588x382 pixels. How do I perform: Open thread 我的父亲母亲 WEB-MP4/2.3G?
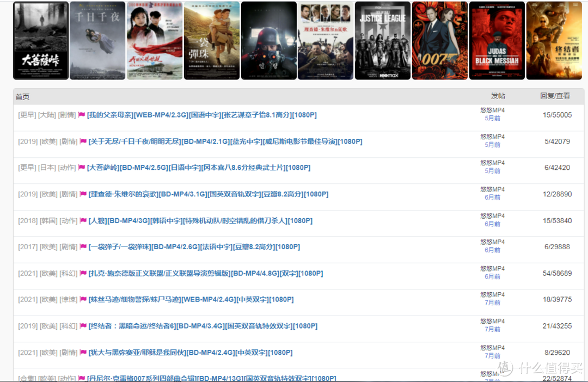coord(202,115)
